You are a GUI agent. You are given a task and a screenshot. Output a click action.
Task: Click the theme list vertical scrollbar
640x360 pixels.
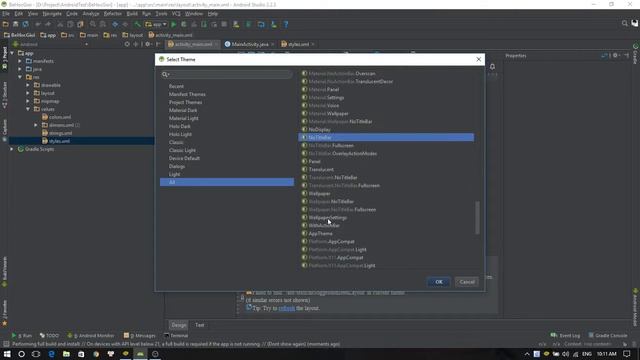[x=477, y=218]
